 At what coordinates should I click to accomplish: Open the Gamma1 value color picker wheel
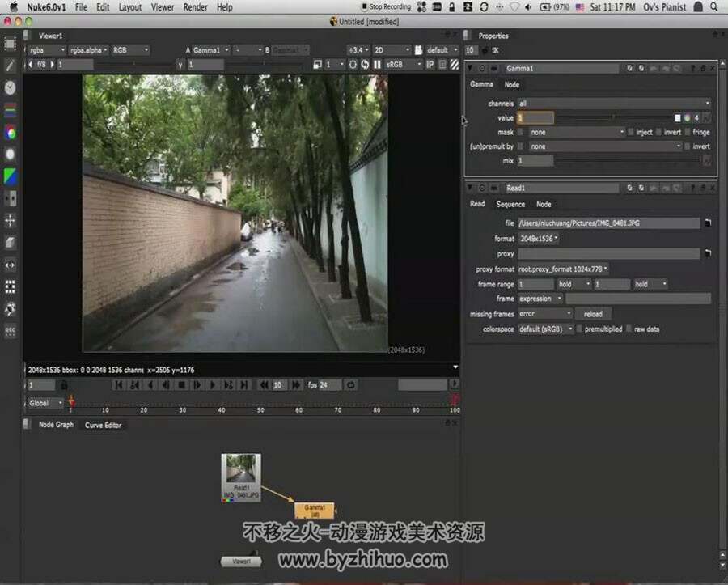click(x=687, y=118)
